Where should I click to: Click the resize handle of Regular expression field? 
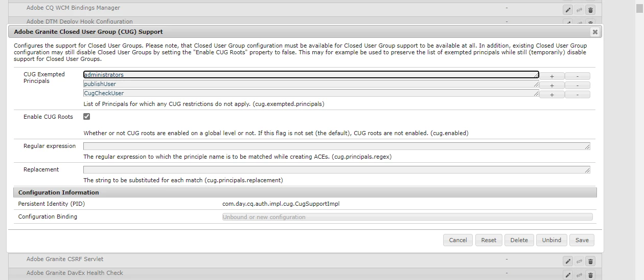point(587,147)
